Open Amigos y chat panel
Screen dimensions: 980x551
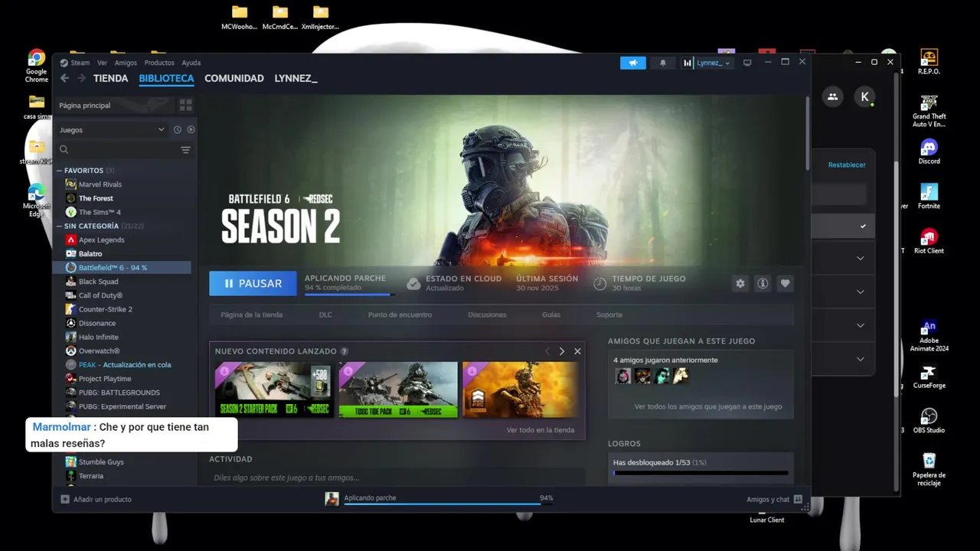coord(774,499)
